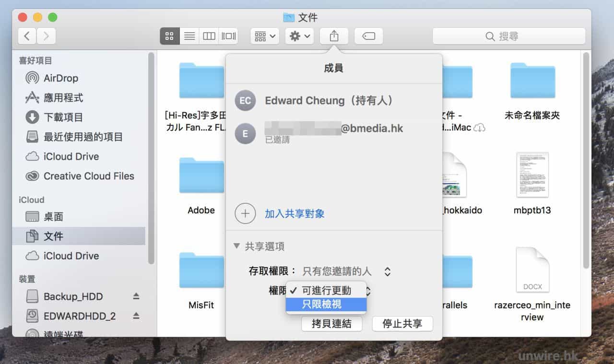Screen dimensions: 614x364
Task: Open AirDrop in the sidebar
Action: 60,78
